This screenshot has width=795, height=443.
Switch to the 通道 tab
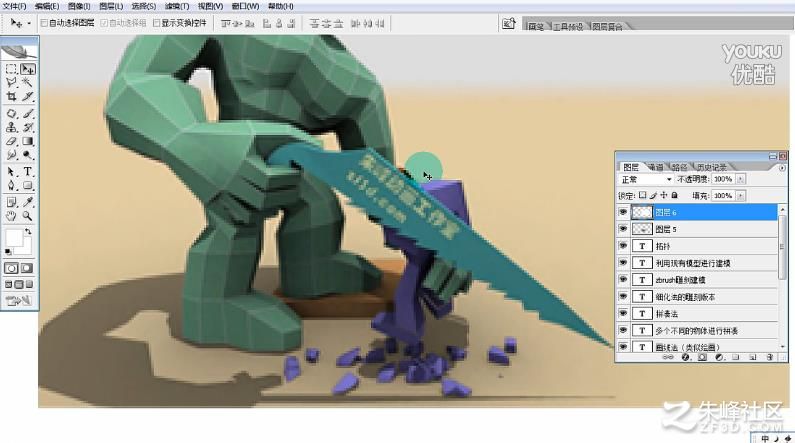656,167
